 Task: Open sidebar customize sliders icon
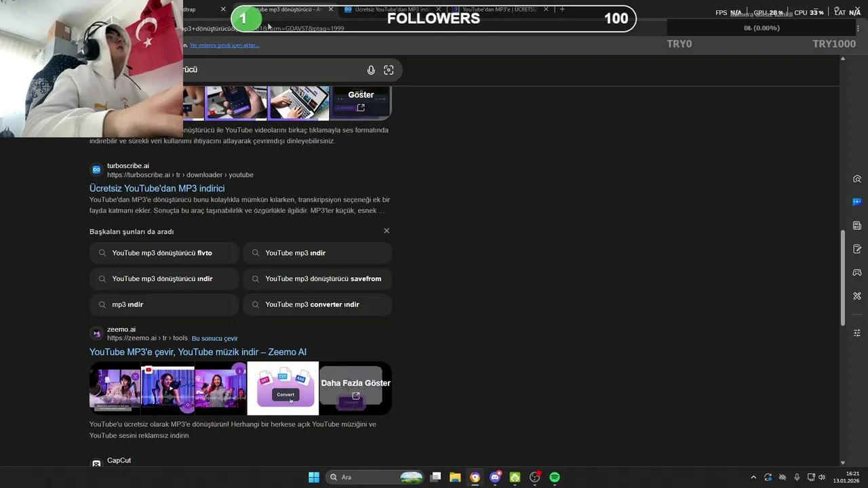pyautogui.click(x=857, y=333)
